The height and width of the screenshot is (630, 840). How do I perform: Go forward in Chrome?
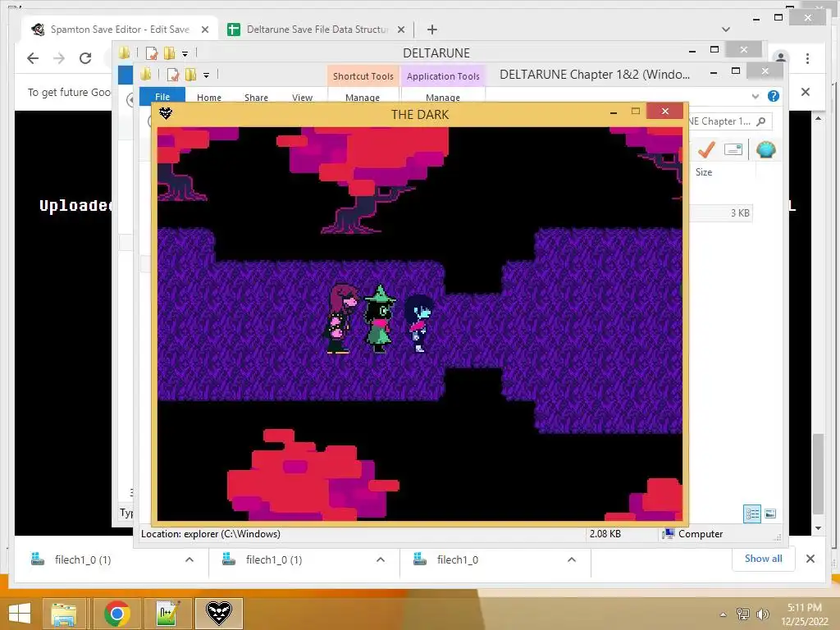(59, 58)
